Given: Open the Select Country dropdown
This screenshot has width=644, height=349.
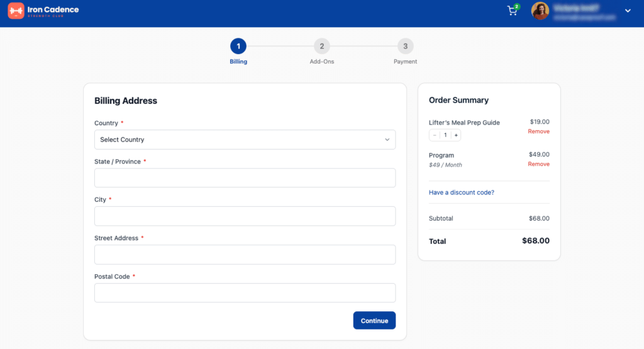Looking at the screenshot, I should coord(245,140).
